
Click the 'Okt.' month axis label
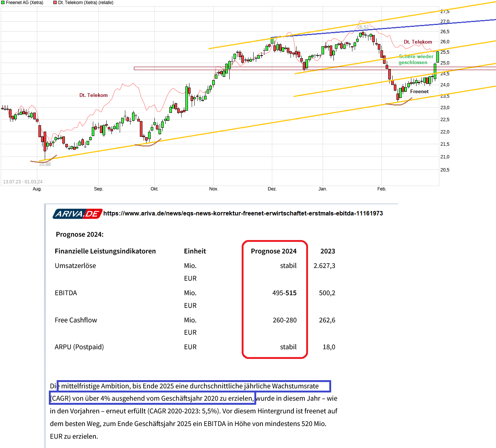click(154, 189)
